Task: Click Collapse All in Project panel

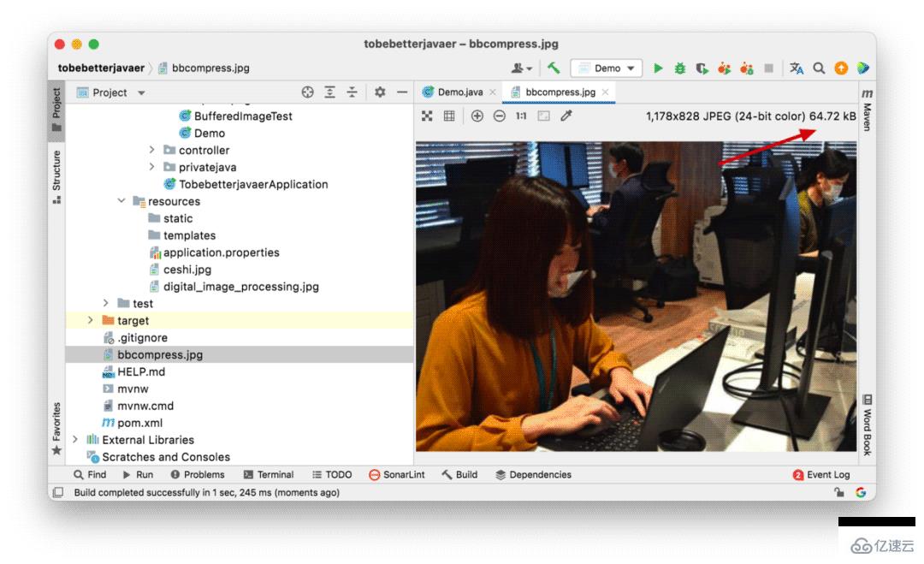Action: click(x=352, y=92)
